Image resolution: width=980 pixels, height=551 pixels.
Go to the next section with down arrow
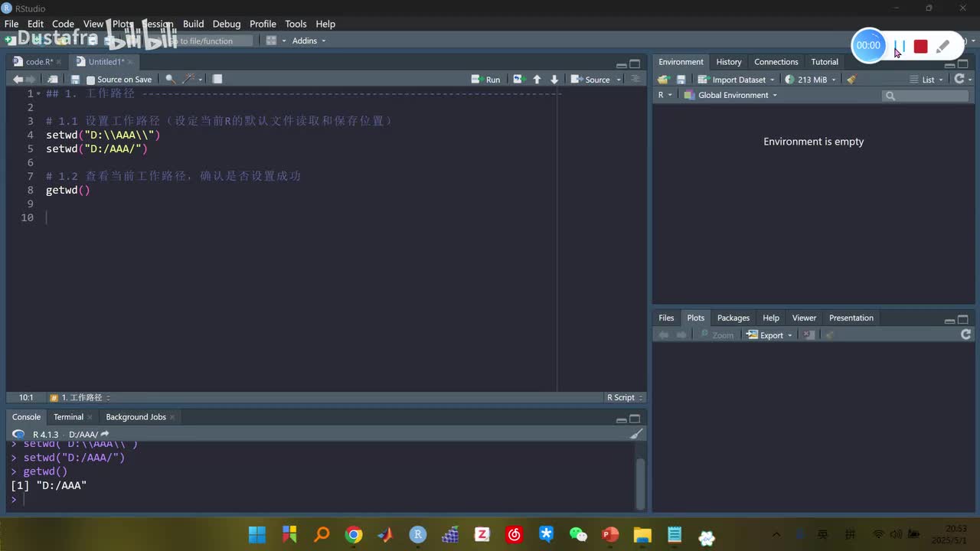(x=554, y=80)
